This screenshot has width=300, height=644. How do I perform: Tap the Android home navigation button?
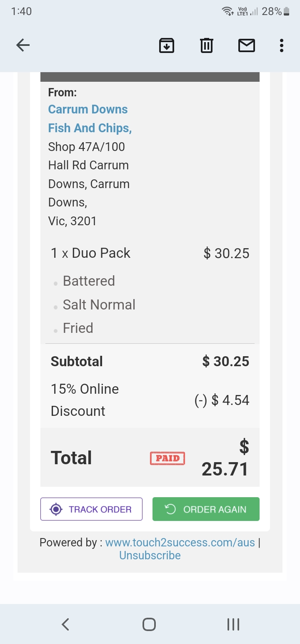coord(149,624)
